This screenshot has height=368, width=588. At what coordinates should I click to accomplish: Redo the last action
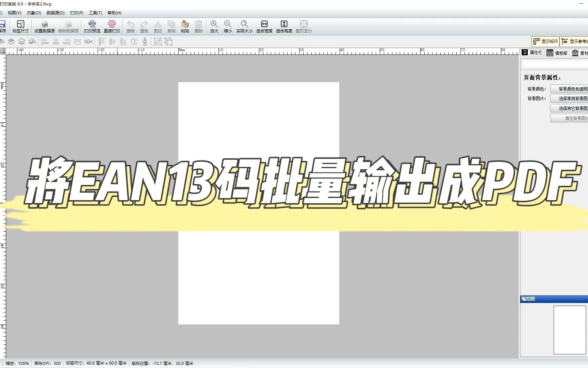point(144,26)
